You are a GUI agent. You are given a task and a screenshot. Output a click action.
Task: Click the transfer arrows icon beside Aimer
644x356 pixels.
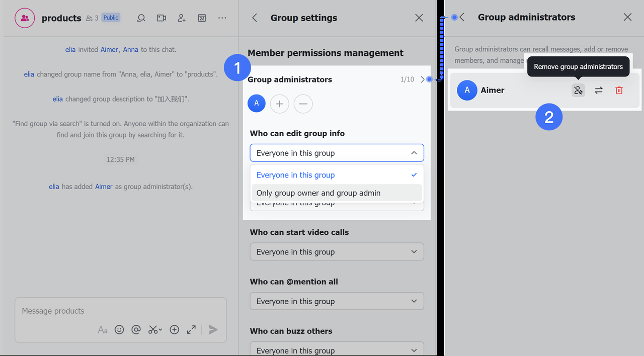(x=599, y=91)
